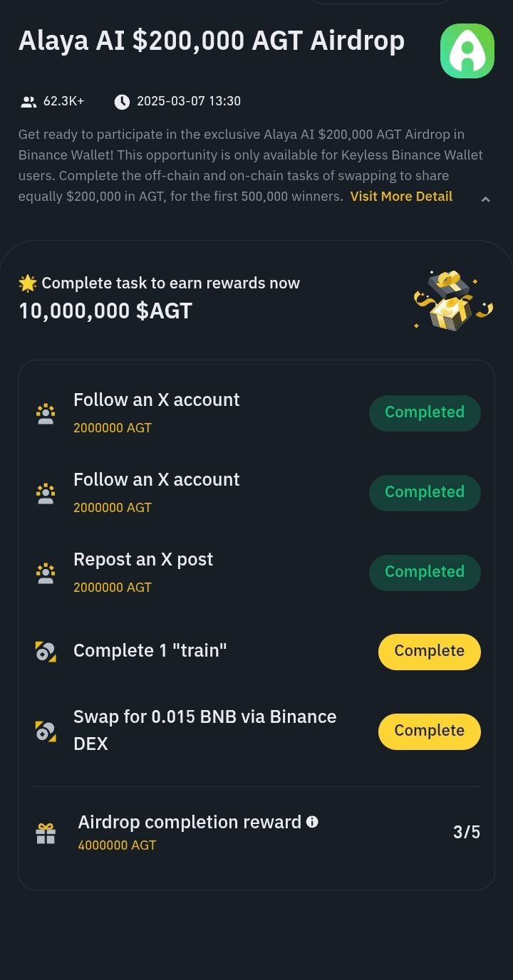Viewport: 513px width, 980px height.
Task: Tap Completed on the second Follow an X account task
Action: 425,492
